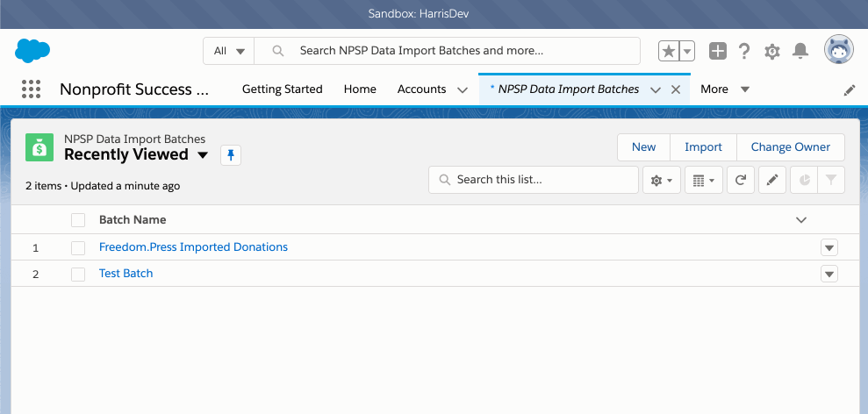View notifications bell icon

(800, 51)
